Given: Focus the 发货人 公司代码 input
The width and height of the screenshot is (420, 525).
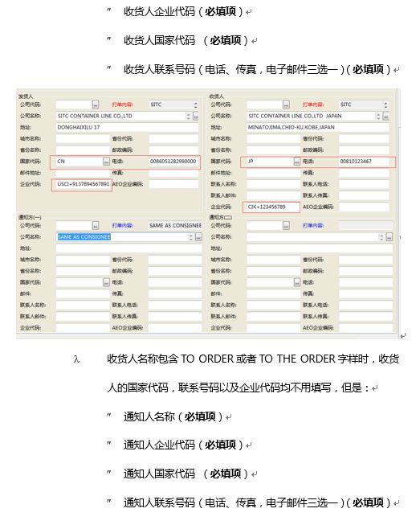Looking at the screenshot, I should point(74,105).
